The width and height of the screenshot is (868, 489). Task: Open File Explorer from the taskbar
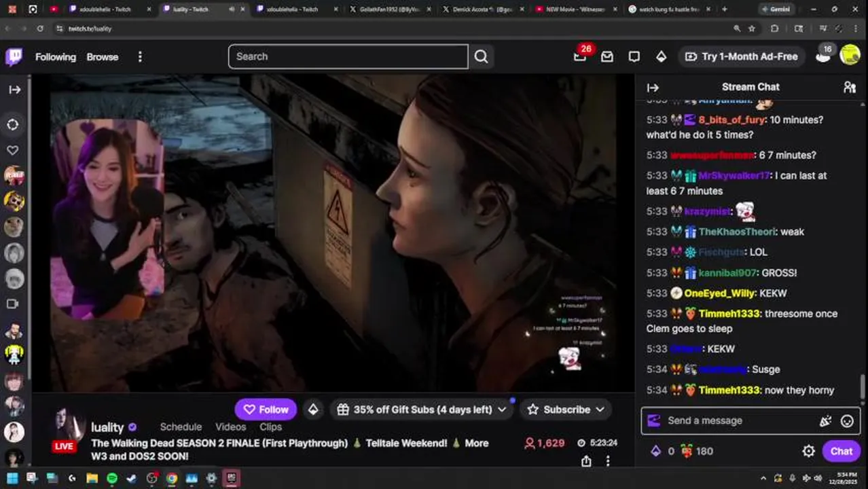pyautogui.click(x=92, y=478)
